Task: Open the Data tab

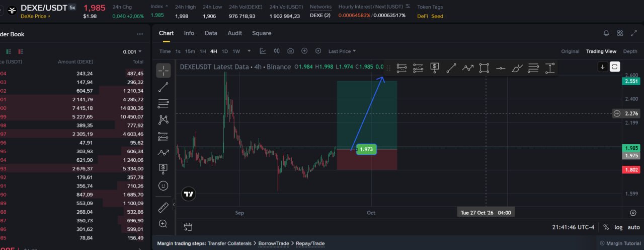Action: point(211,33)
